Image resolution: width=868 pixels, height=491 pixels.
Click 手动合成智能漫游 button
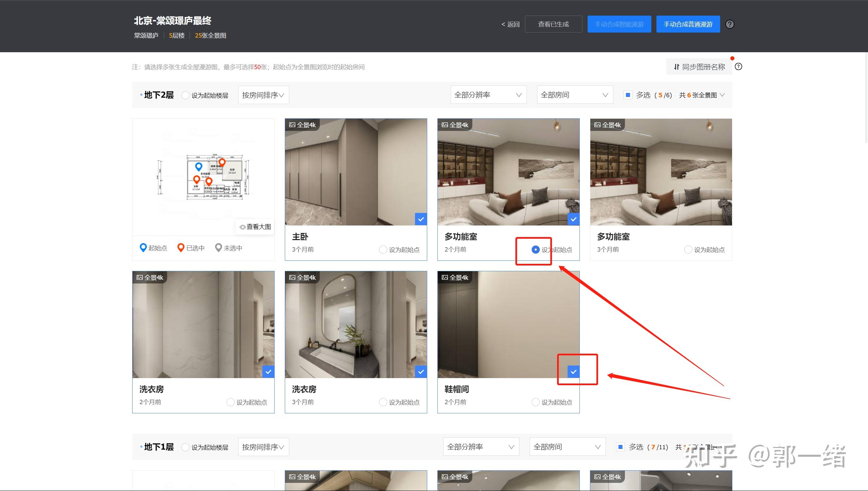point(619,24)
